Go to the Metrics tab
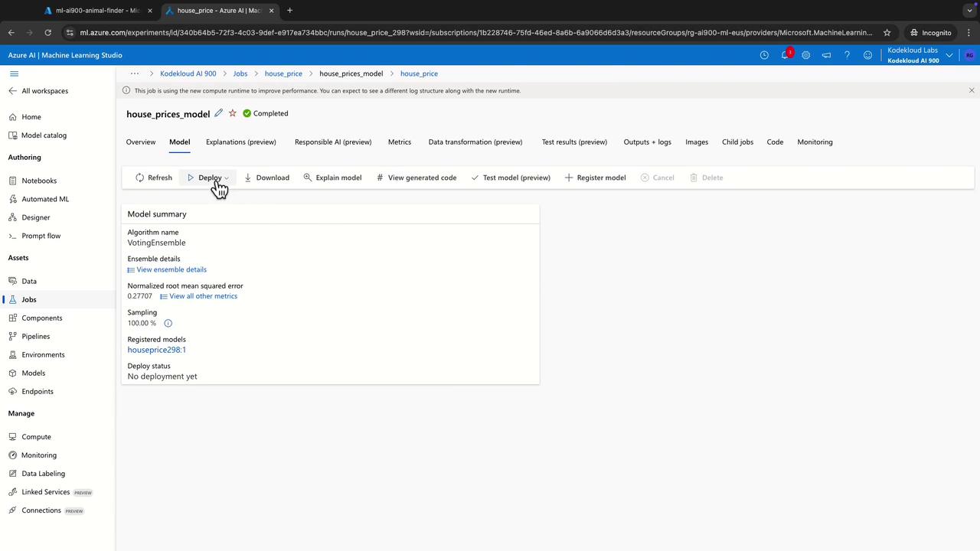The width and height of the screenshot is (980, 551). tap(400, 142)
